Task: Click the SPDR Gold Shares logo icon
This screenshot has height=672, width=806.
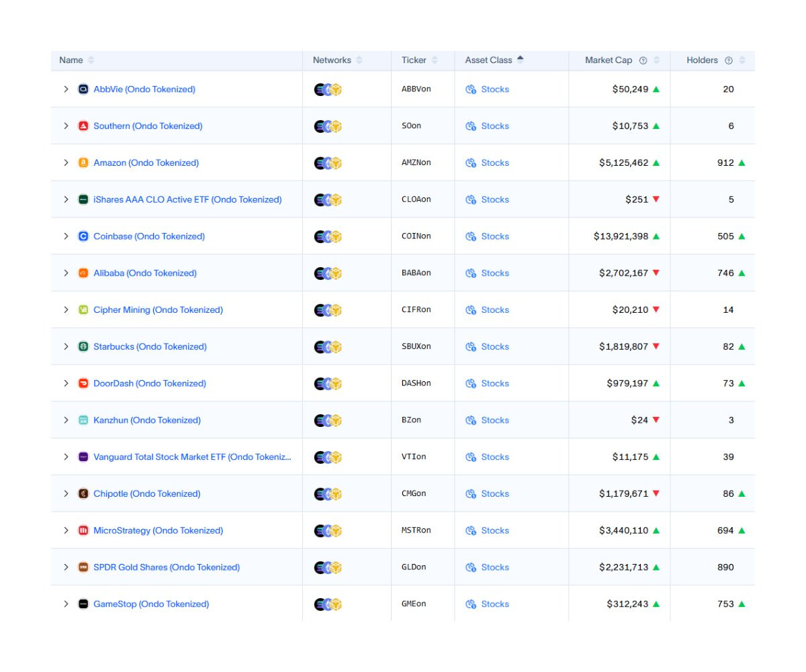Action: point(83,567)
